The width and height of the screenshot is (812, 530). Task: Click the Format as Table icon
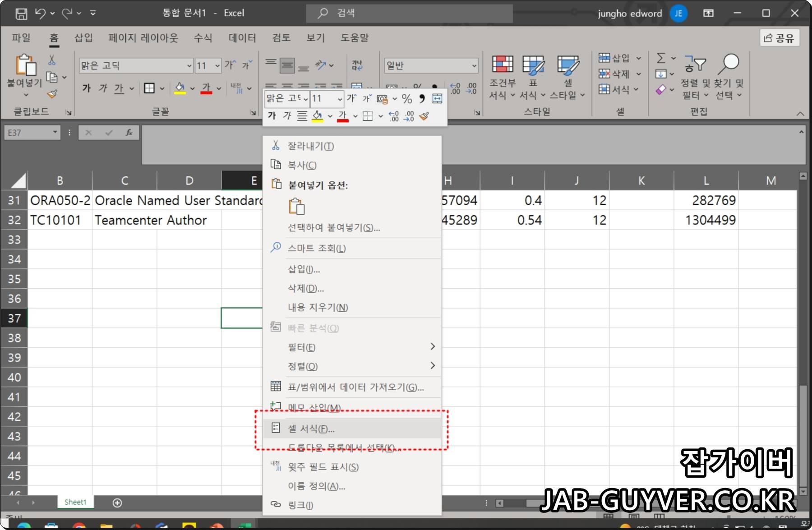(533, 65)
